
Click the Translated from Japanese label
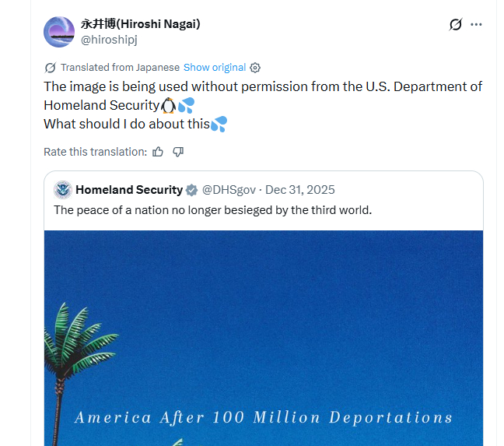coord(120,68)
